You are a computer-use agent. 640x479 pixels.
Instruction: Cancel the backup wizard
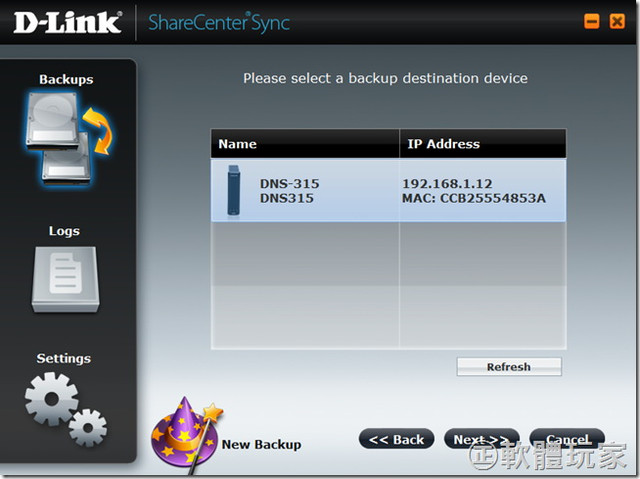coord(567,440)
